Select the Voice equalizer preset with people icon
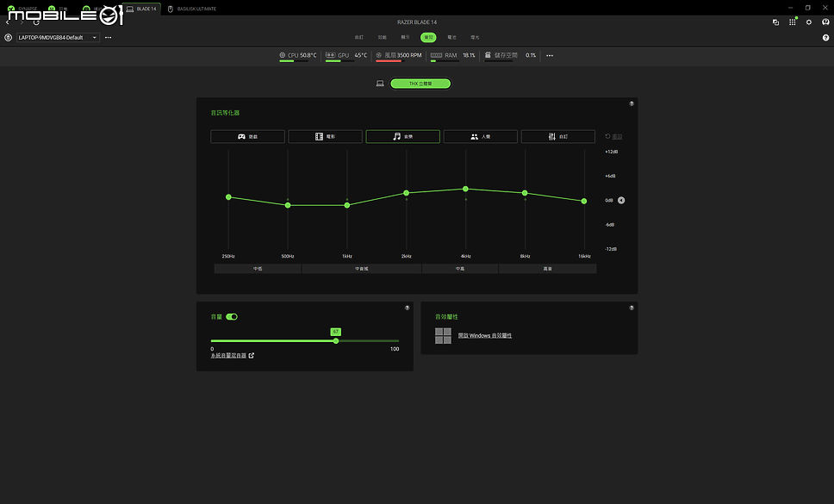 point(480,137)
